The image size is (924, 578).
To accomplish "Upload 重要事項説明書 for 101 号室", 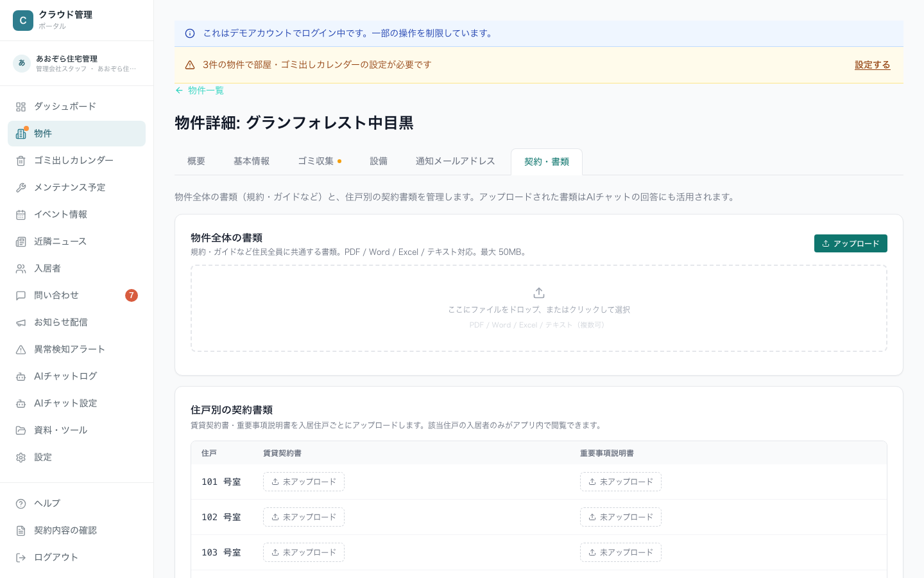I will (620, 482).
